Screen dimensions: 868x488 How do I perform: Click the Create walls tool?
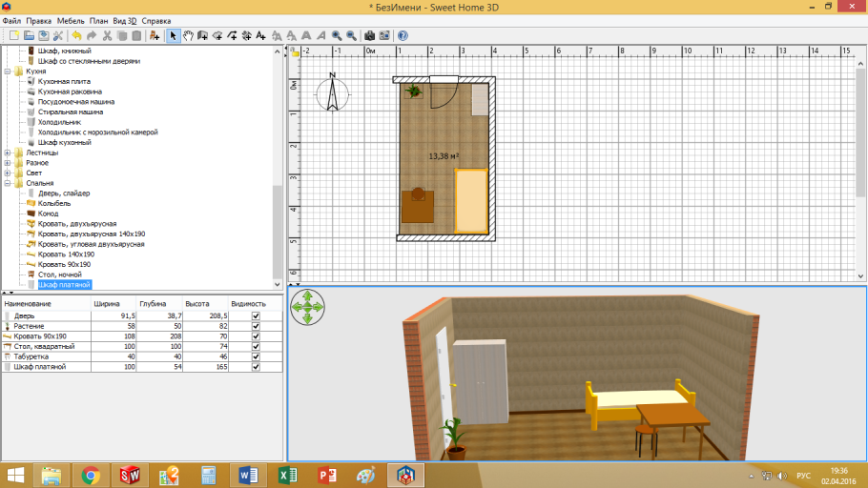click(203, 35)
